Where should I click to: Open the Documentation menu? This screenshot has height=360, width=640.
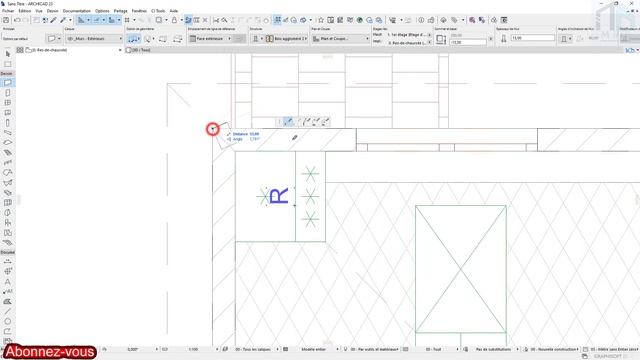pos(77,11)
